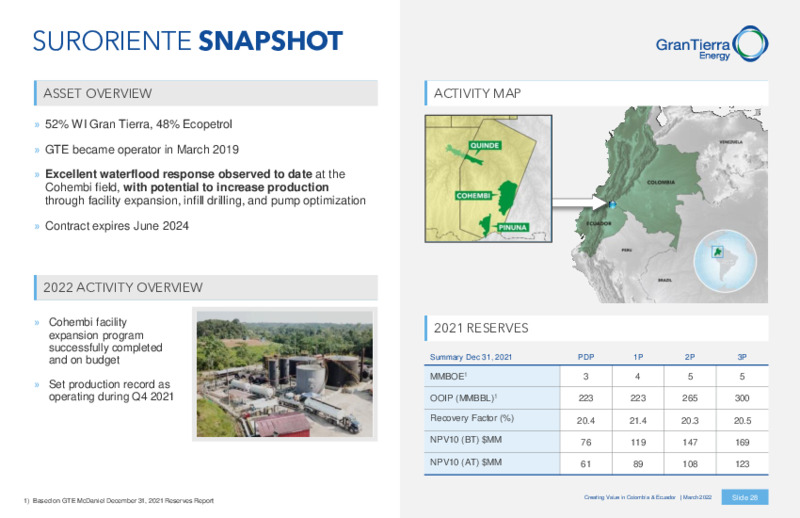Click the MMBOE row label
This screenshot has height=518, width=800.
(448, 376)
